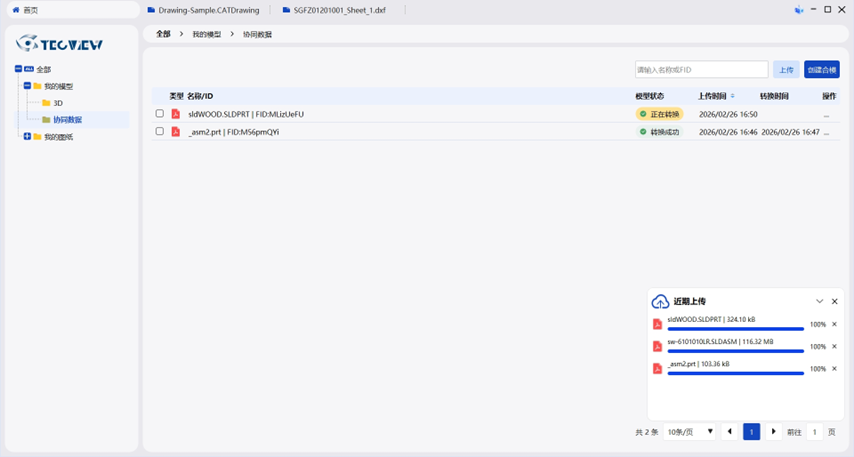Go to the next page arrow
Image resolution: width=854 pixels, height=457 pixels.
pos(773,432)
